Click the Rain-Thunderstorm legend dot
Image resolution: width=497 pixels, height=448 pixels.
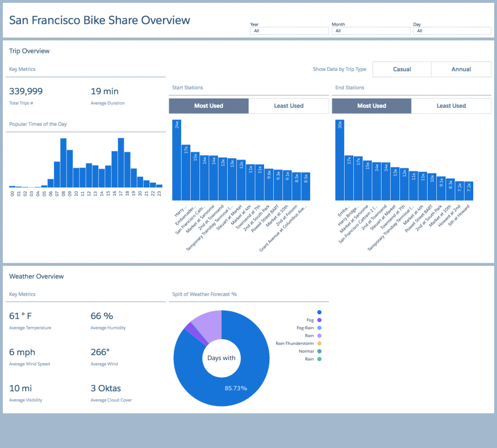(319, 344)
